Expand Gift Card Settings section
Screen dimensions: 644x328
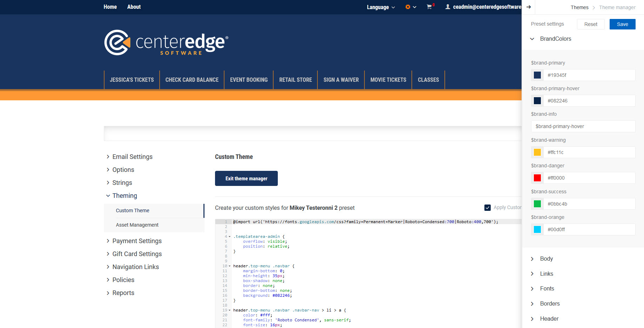pos(134,254)
